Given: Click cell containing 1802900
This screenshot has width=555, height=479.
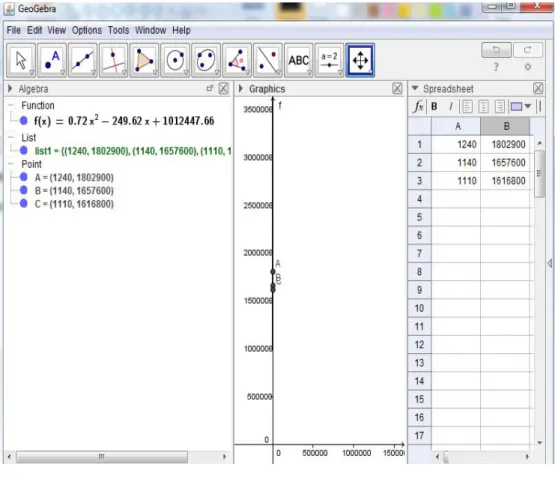Looking at the screenshot, I should 505,144.
